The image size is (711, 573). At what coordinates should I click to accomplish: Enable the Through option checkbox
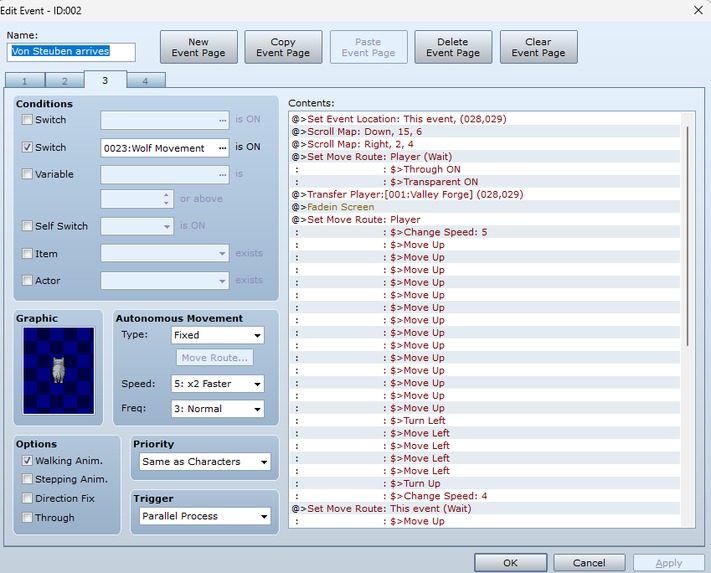pyautogui.click(x=27, y=517)
